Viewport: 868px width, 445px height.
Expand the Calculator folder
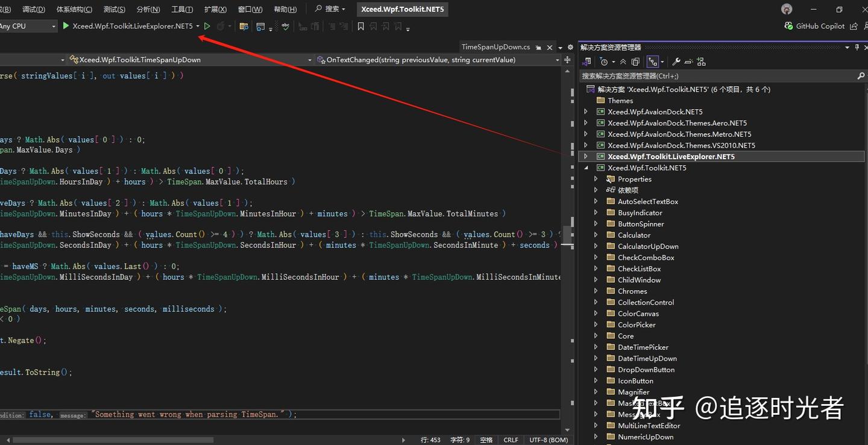tap(596, 235)
